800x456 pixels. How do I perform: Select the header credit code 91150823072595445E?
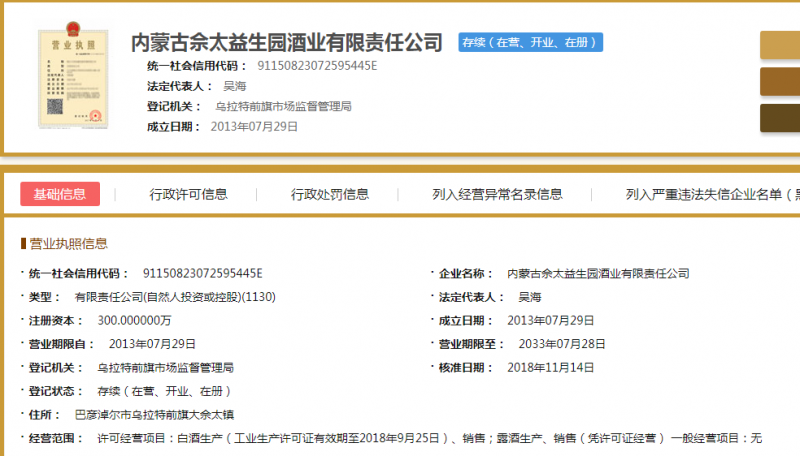pos(317,66)
